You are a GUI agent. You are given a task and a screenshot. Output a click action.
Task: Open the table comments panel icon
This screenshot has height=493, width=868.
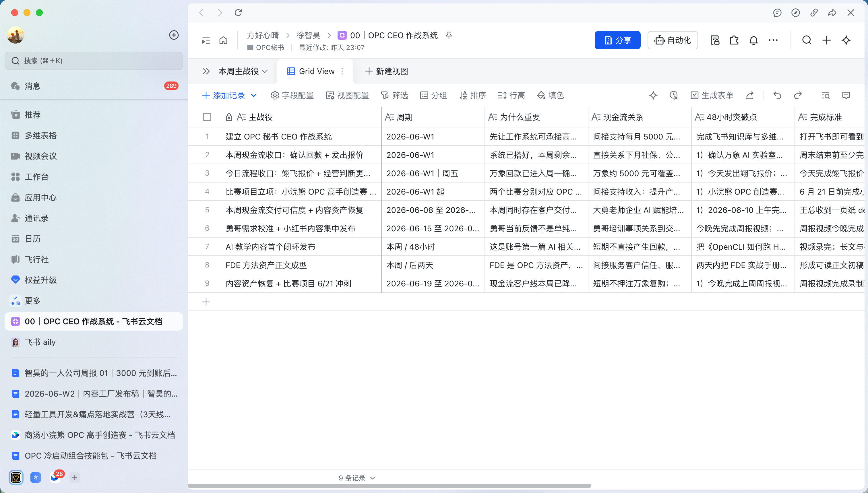pos(846,95)
